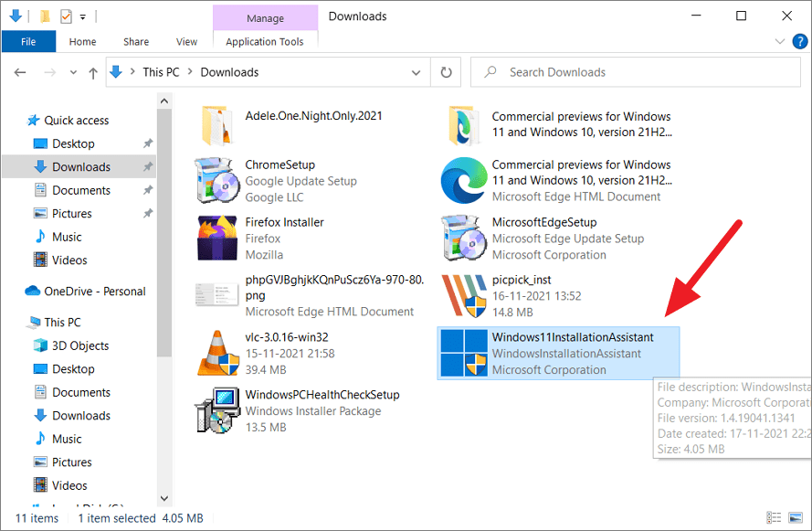
Task: Open the Recent locations dropdown
Action: tap(73, 72)
